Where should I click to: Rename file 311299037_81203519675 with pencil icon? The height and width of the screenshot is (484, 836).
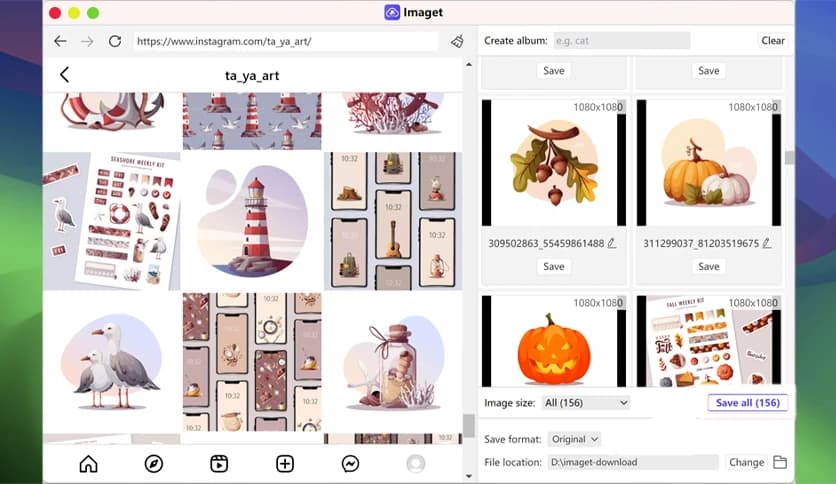pos(767,243)
